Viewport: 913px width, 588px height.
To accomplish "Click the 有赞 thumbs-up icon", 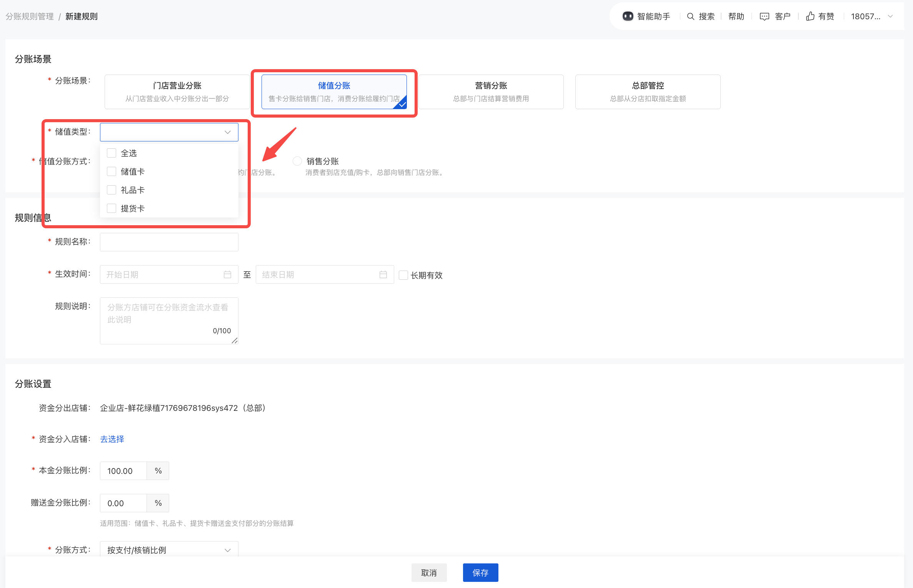I will pos(810,16).
